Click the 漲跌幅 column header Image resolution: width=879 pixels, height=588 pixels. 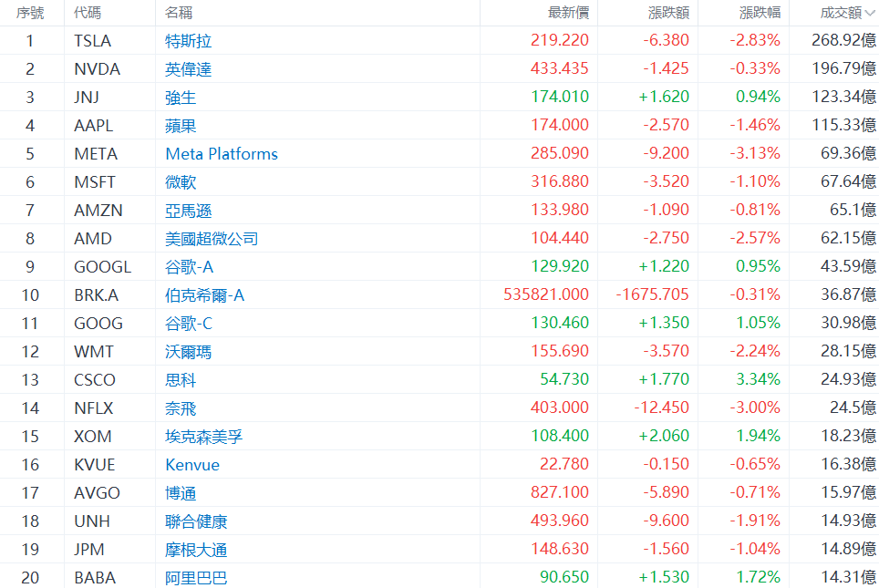pyautogui.click(x=760, y=13)
